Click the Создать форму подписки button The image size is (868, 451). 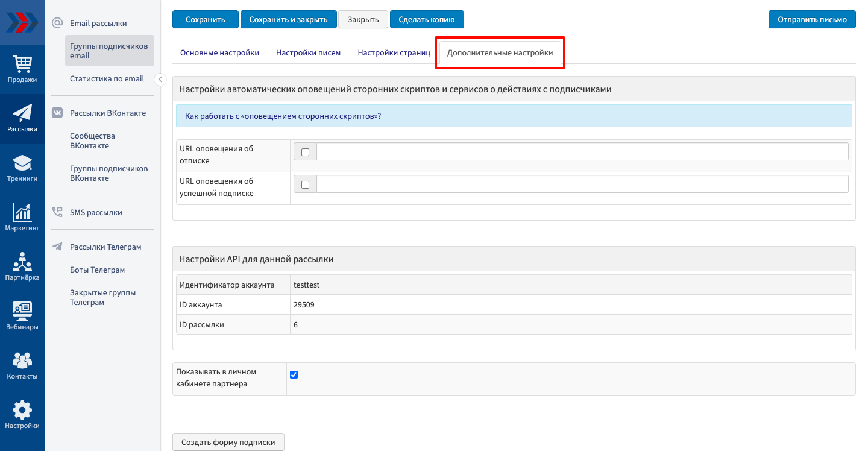[228, 442]
